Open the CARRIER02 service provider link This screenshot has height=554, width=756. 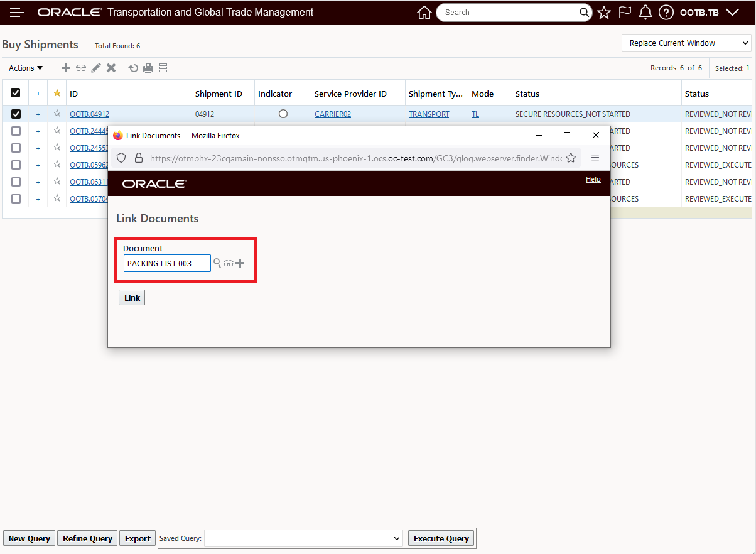point(333,114)
